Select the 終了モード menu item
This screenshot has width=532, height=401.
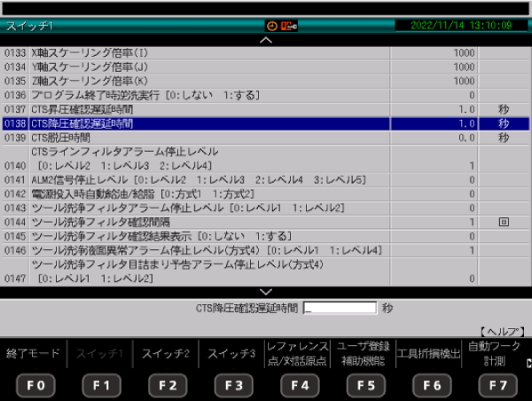[33, 353]
